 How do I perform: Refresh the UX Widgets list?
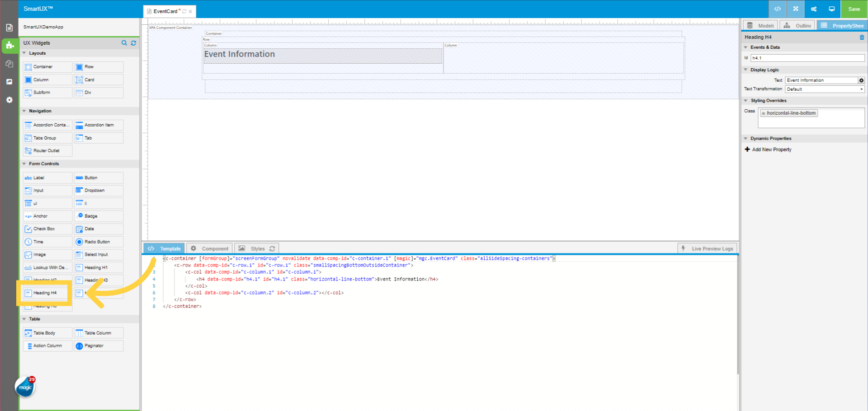[x=133, y=43]
